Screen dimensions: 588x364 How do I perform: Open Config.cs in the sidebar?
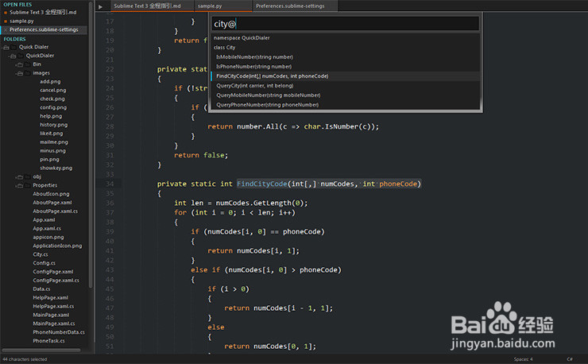[x=44, y=263]
